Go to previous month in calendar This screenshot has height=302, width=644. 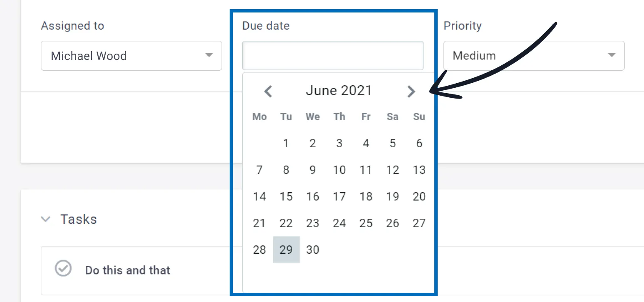tap(268, 91)
